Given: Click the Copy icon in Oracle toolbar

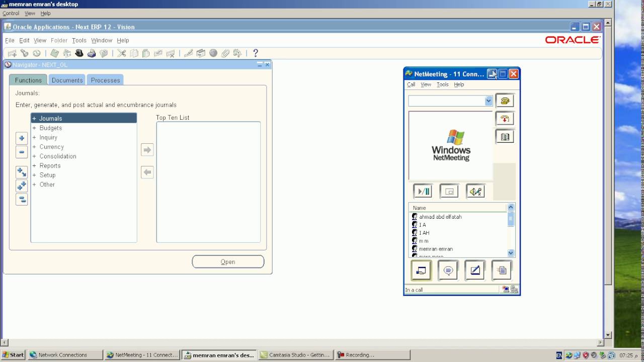Looking at the screenshot, I should click(x=134, y=53).
